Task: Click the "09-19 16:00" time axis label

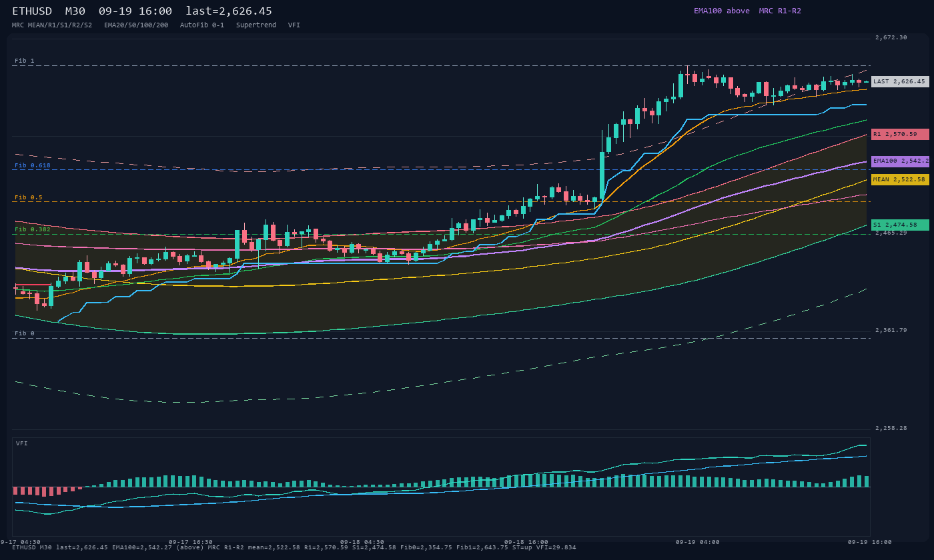Action: tap(870, 542)
